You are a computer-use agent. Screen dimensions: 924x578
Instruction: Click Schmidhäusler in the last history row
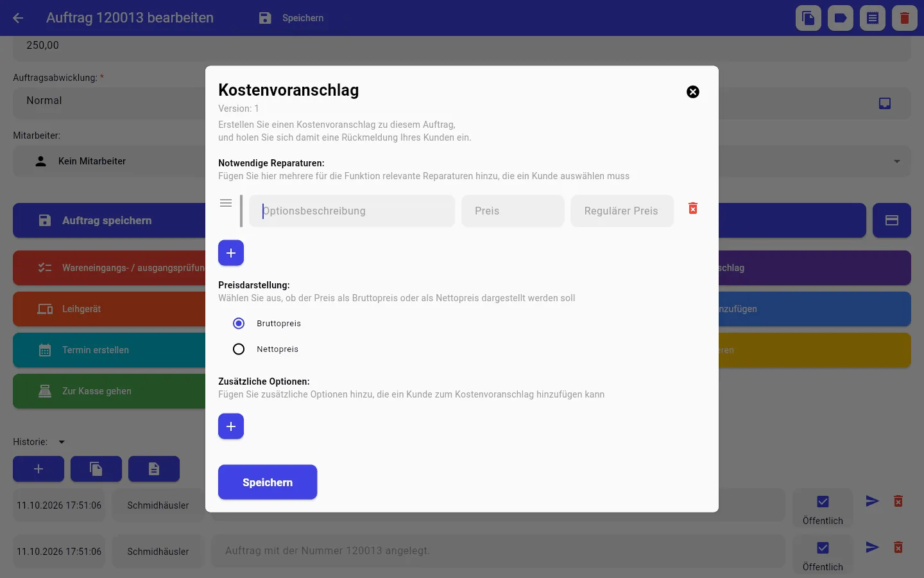pyautogui.click(x=158, y=552)
